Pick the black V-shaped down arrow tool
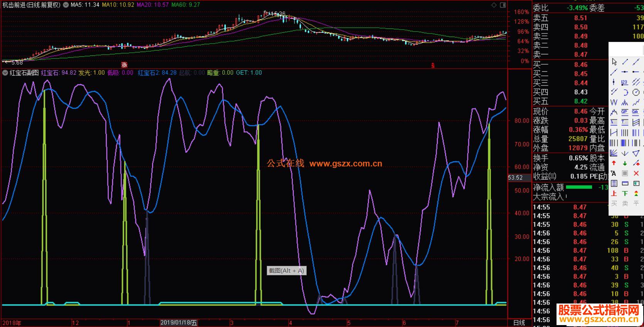644x327 pixels. 625,153
